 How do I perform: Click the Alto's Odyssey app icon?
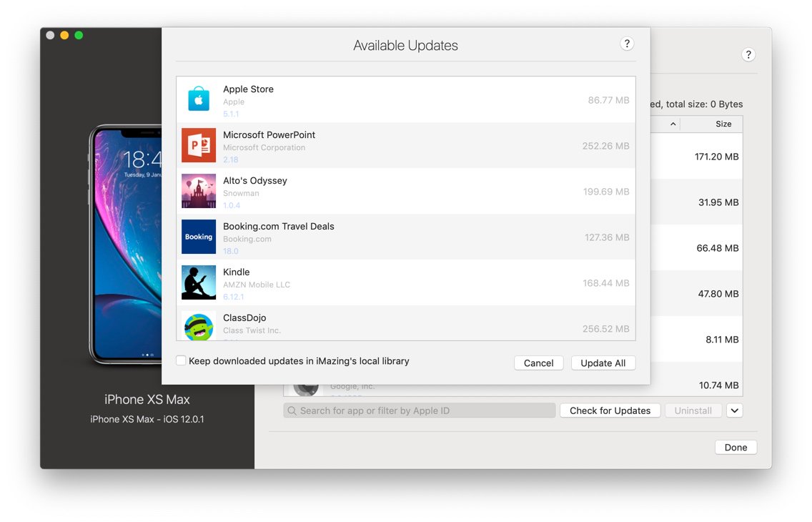[x=199, y=191]
